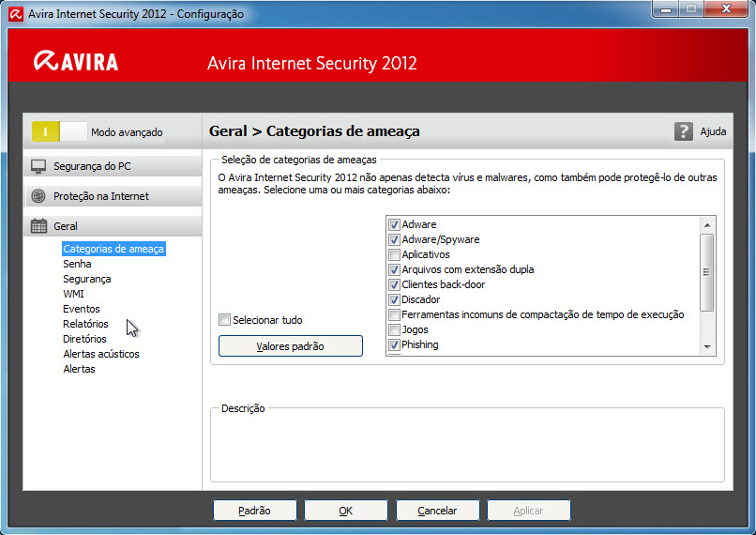Click the threat list scrollbar thumb
756x535 pixels.
707,272
